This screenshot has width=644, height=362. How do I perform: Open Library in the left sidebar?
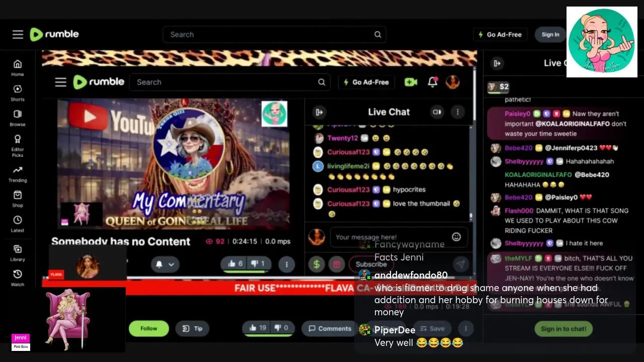18,253
